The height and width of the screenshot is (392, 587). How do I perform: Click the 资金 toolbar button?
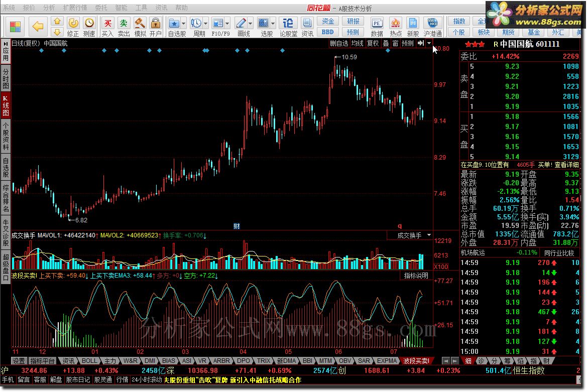click(x=328, y=21)
